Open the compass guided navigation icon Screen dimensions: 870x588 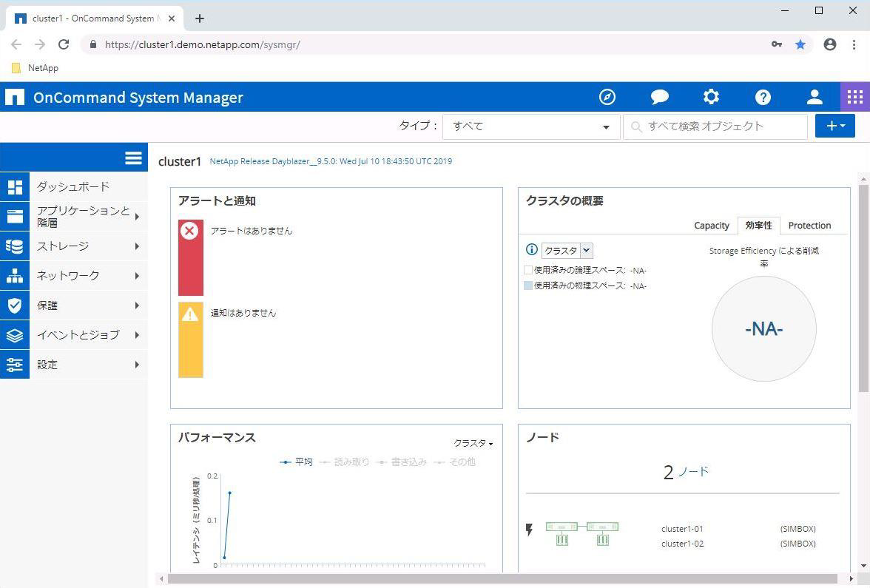(x=607, y=97)
